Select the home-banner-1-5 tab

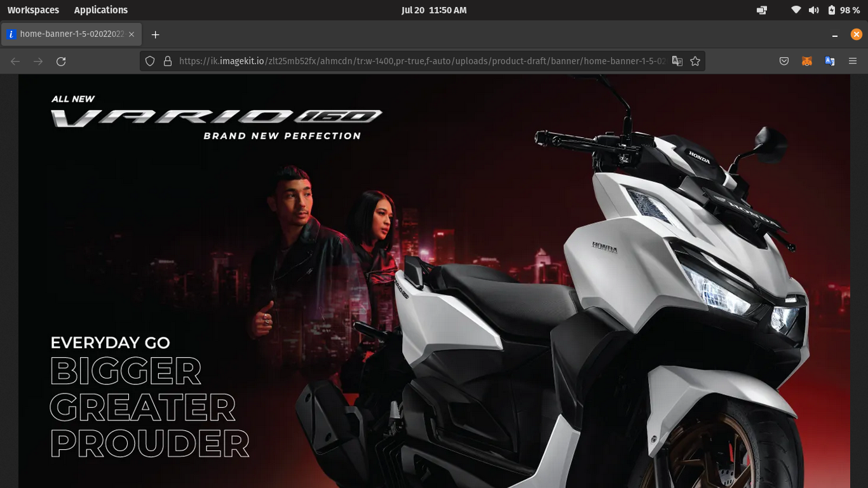(71, 34)
